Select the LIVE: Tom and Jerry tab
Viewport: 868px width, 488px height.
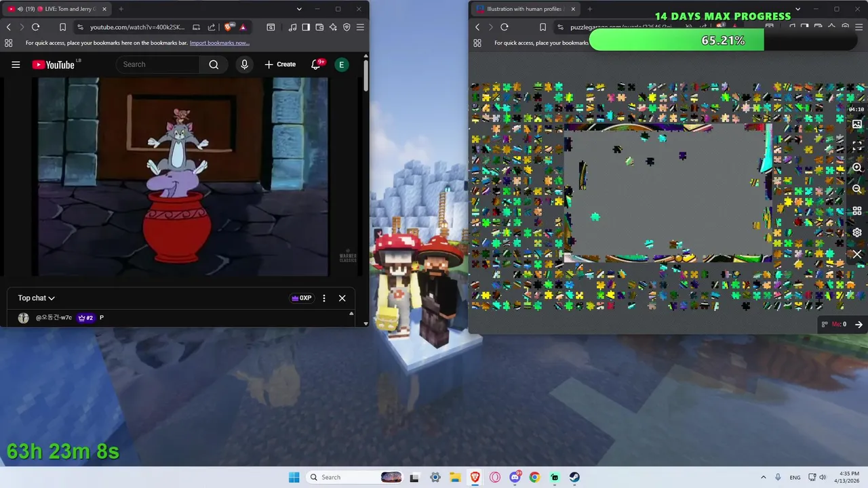click(56, 9)
